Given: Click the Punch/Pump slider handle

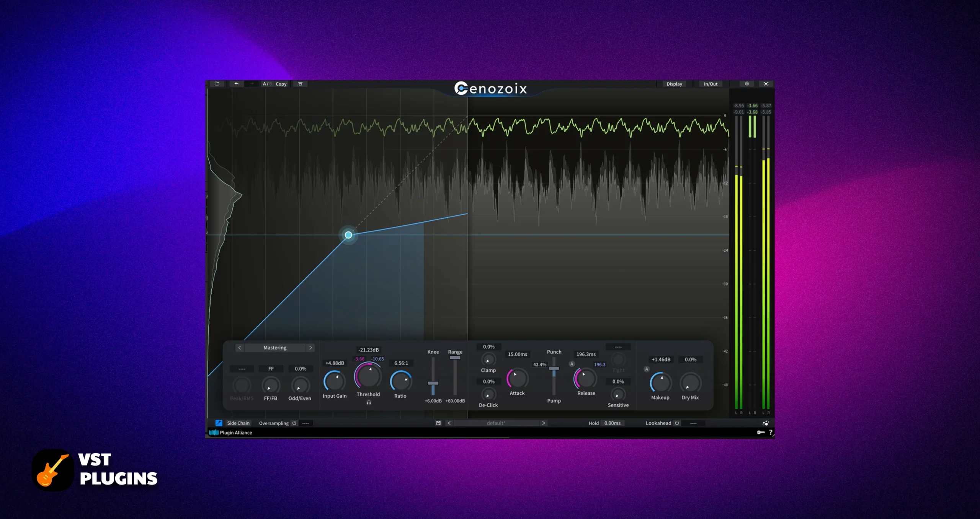Looking at the screenshot, I should pyautogui.click(x=554, y=368).
